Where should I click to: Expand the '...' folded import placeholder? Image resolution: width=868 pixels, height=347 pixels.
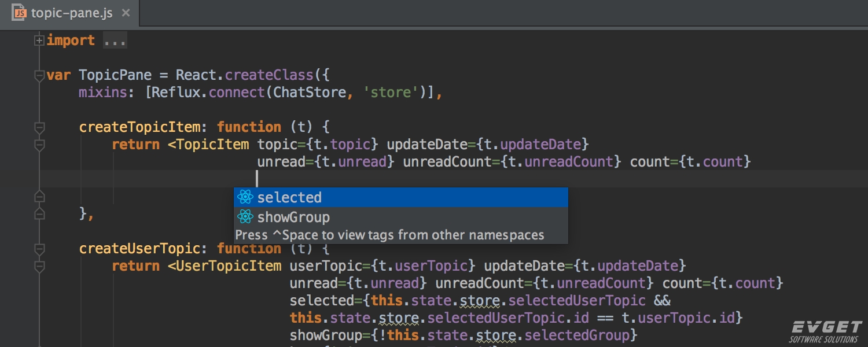(x=115, y=40)
